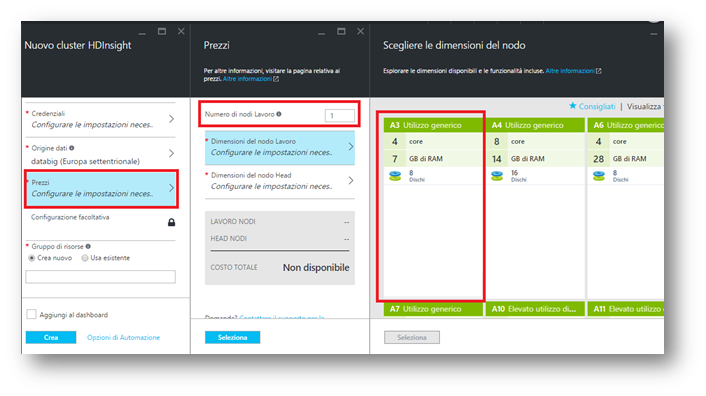Screen dimensions: 706x396
Task: Open the Origine dati row
Action: 100,154
